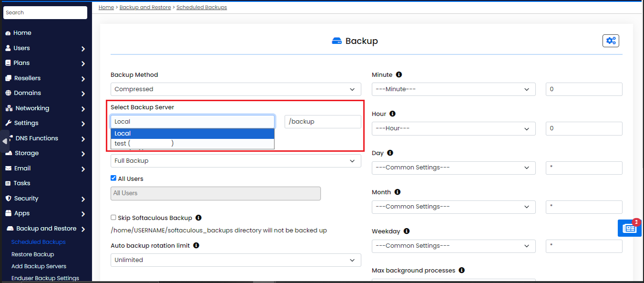Enable the Skip Softaculous Backup checkbox
Image resolution: width=644 pixels, height=283 pixels.
coord(114,218)
